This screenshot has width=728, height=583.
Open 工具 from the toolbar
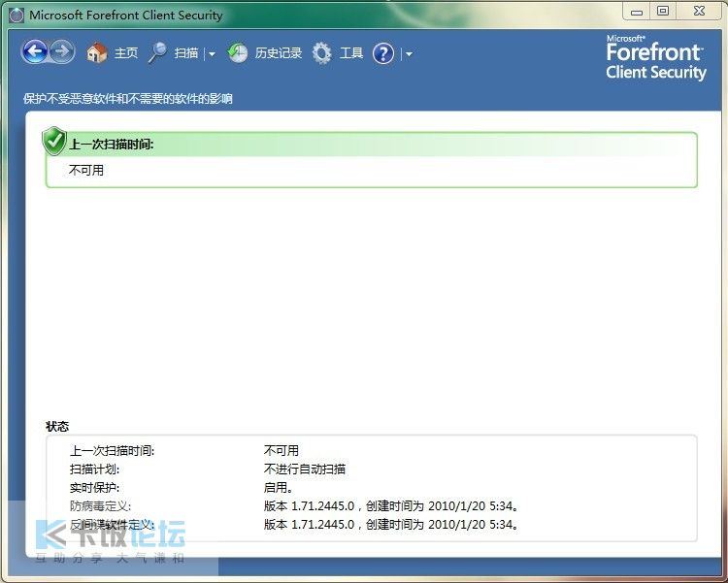click(x=351, y=53)
